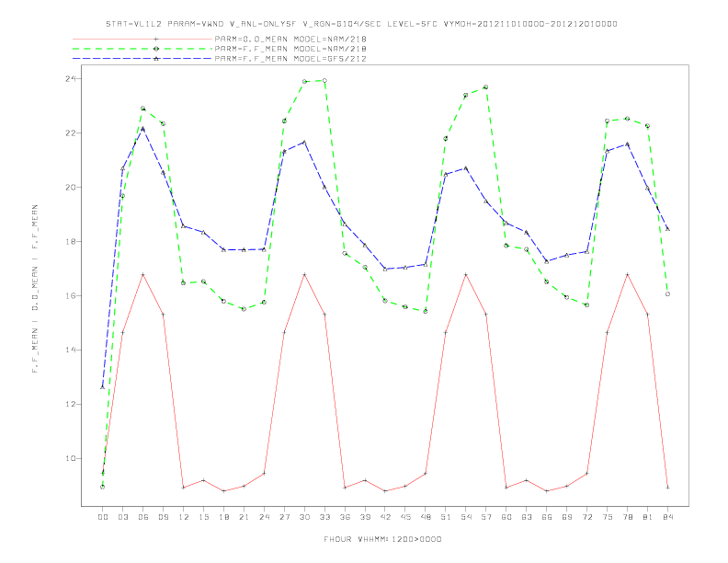Screen dimensions: 728x563
Task: Click green circle data point at hour 33
Action: (324, 80)
